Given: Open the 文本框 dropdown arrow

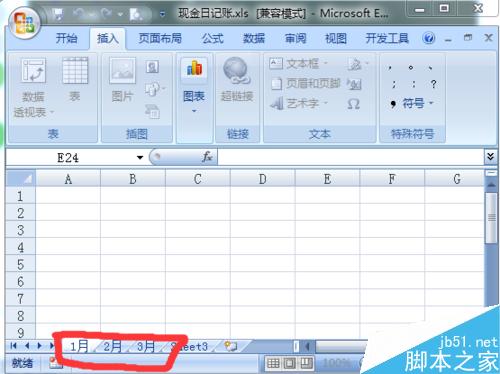Looking at the screenshot, I should (326, 63).
